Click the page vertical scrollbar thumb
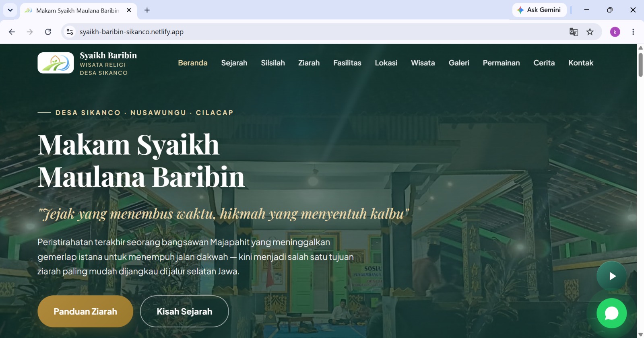Screen dimensions: 644x338 [640, 64]
